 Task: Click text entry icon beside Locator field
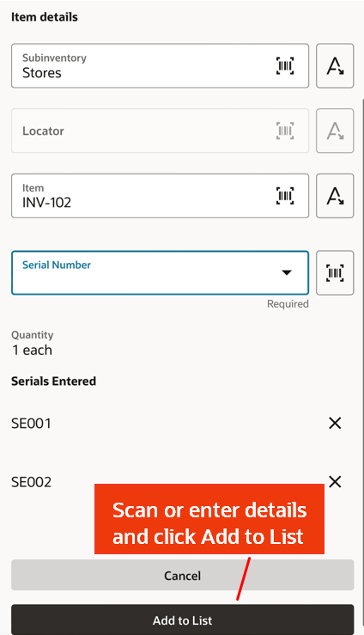coord(335,131)
